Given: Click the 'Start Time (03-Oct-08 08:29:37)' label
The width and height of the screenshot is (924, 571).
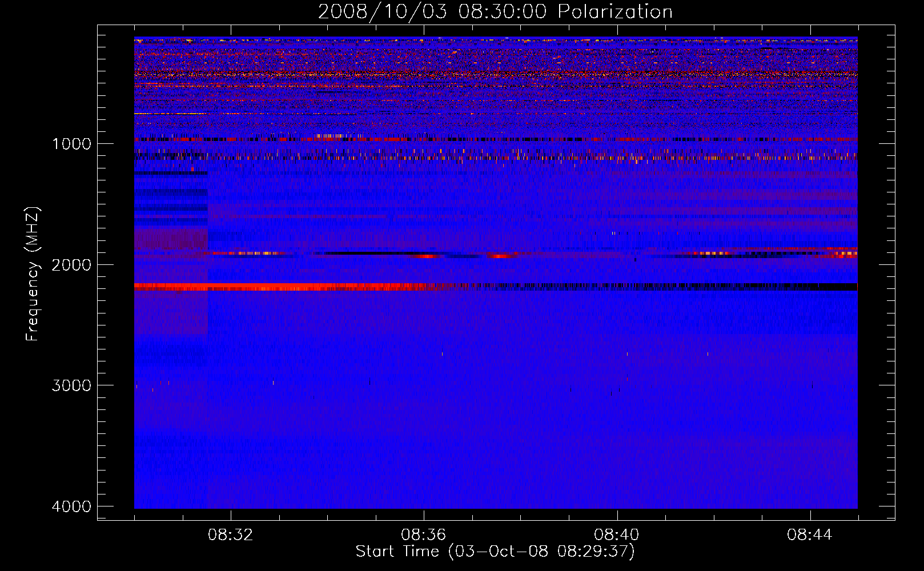Looking at the screenshot, I should click(x=495, y=552).
